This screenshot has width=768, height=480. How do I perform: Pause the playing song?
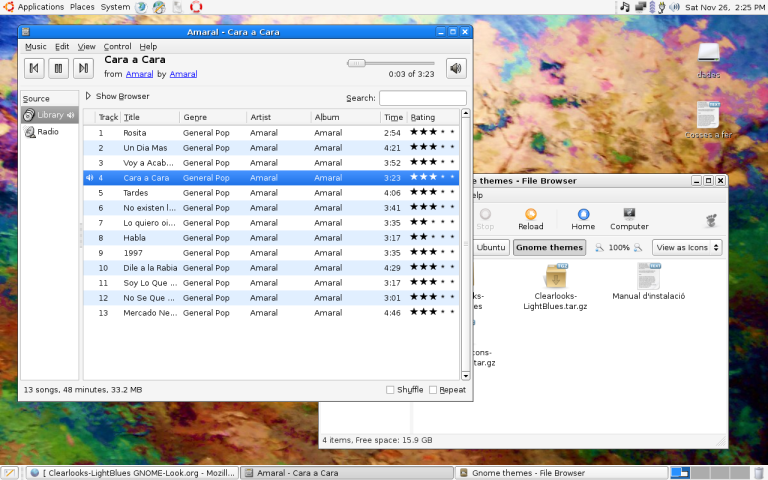click(x=58, y=68)
